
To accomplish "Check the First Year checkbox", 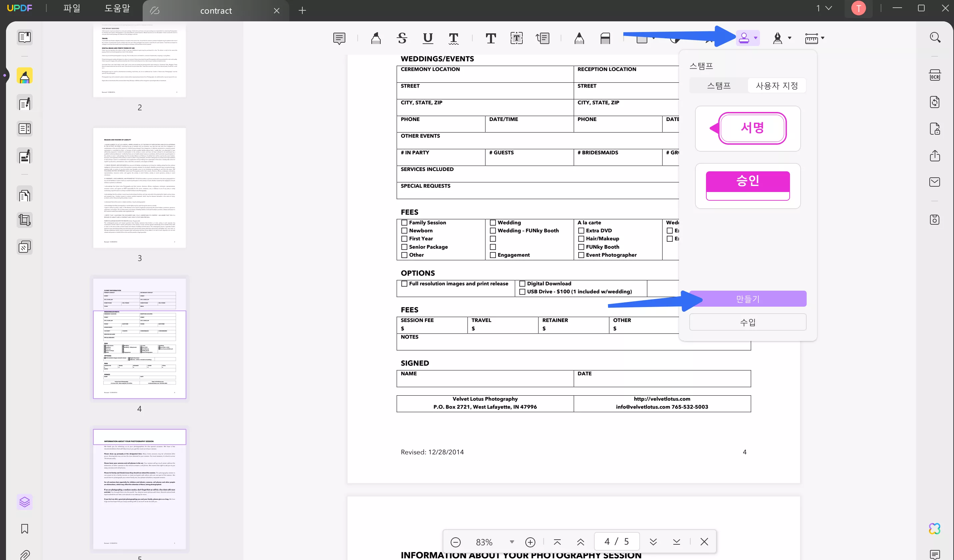I will click(404, 239).
